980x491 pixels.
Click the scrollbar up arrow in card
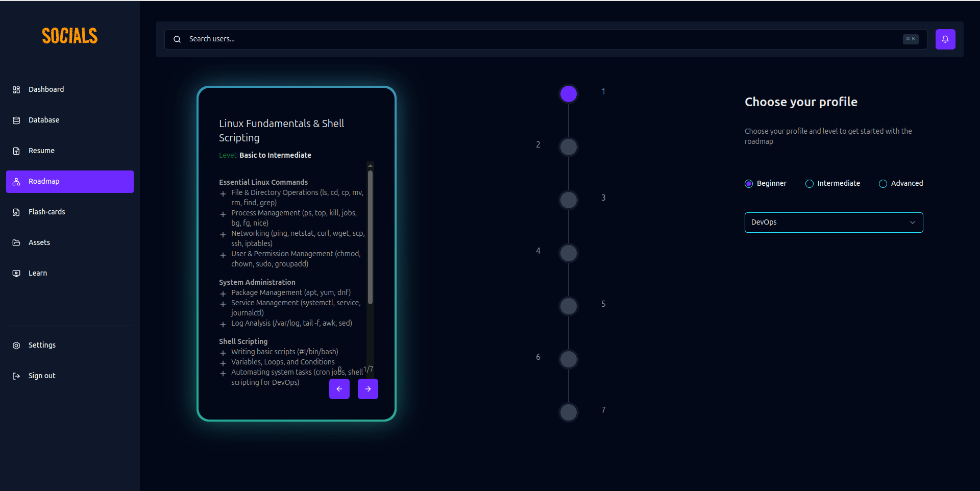[370, 165]
